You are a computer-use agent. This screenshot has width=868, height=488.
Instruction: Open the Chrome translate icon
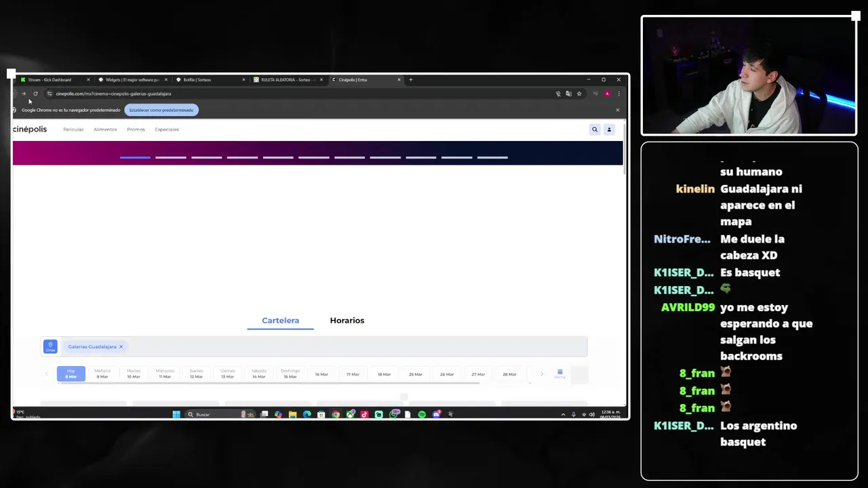tap(568, 94)
